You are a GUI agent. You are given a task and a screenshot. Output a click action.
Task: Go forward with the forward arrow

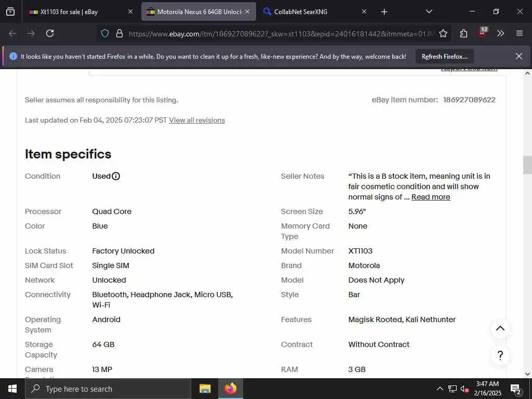(31, 33)
